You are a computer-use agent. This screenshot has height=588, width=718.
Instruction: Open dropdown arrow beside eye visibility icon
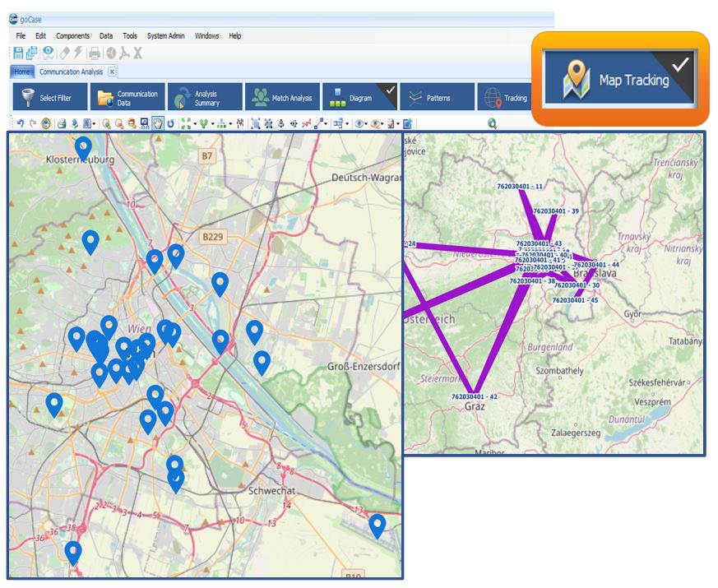[x=366, y=123]
